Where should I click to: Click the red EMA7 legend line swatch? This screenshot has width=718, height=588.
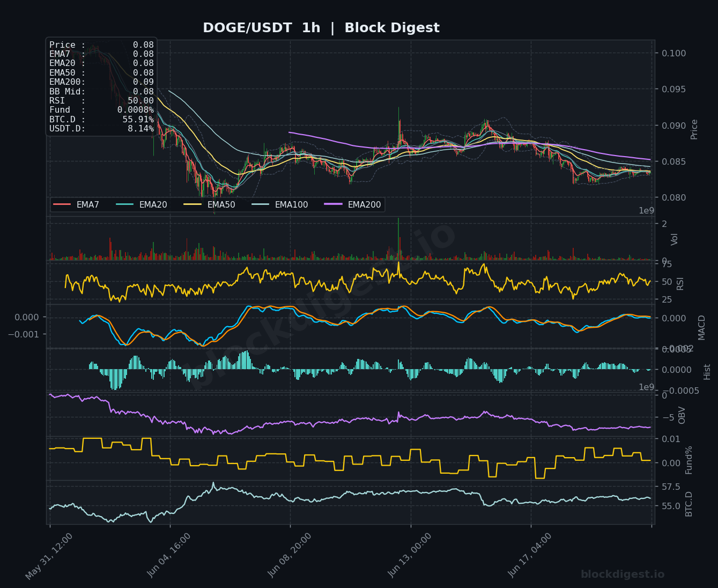coord(62,204)
